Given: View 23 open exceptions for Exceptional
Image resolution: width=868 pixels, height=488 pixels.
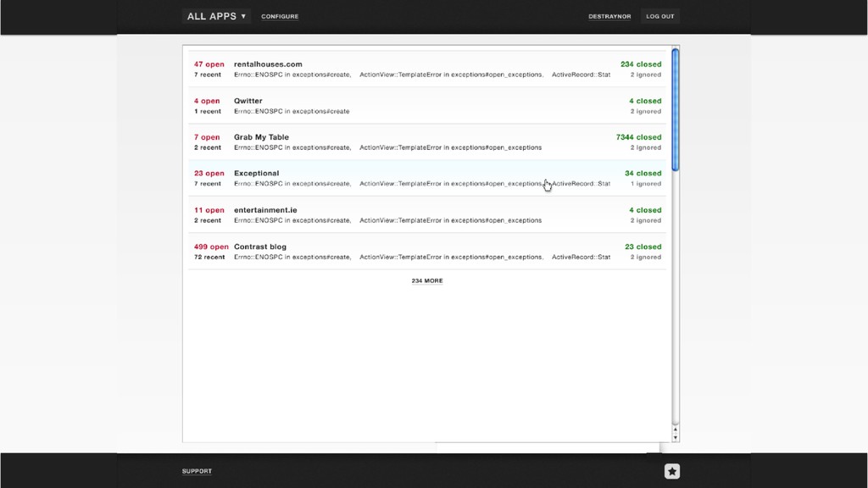Looking at the screenshot, I should 209,173.
